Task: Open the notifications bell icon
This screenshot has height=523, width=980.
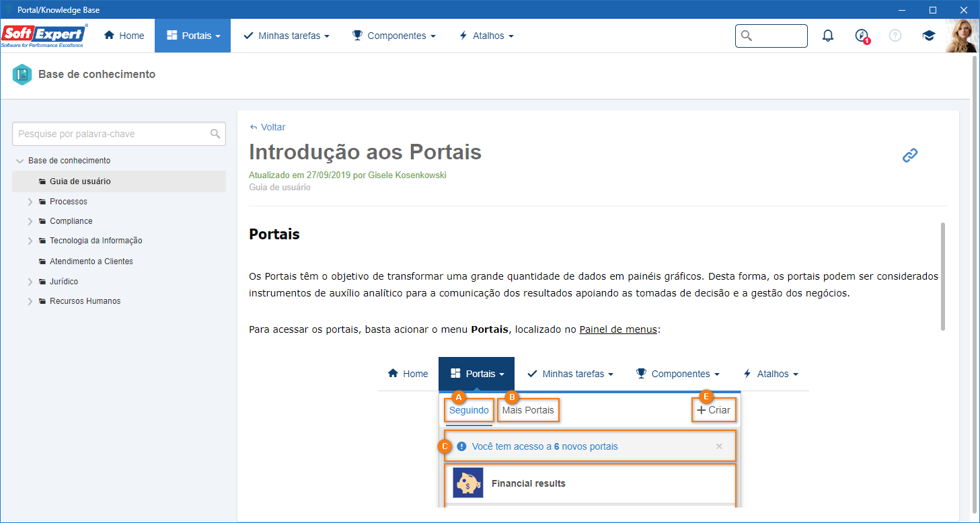Action: [x=828, y=36]
